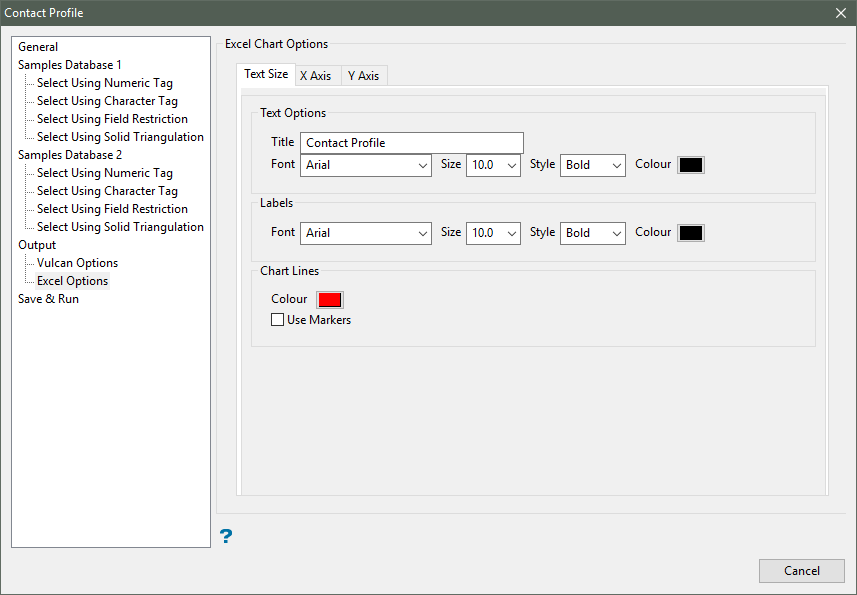Go to Vulcan Options in the tree
857x595 pixels.
77,263
